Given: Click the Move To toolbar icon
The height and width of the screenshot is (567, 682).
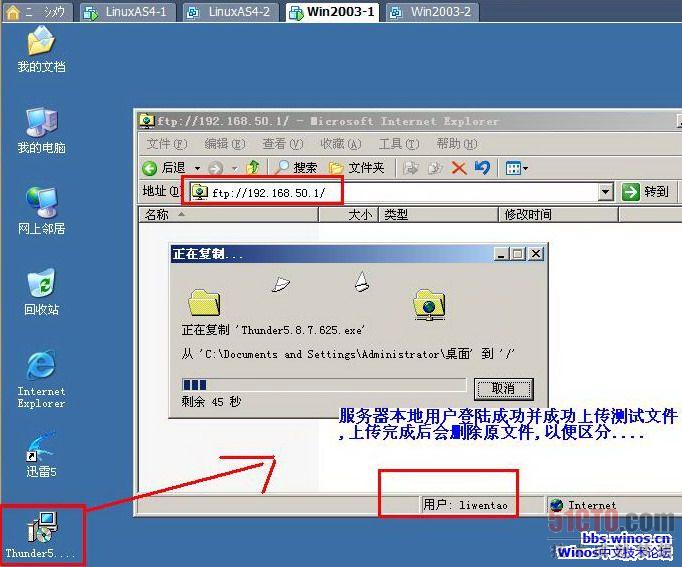Looking at the screenshot, I should [x=410, y=168].
